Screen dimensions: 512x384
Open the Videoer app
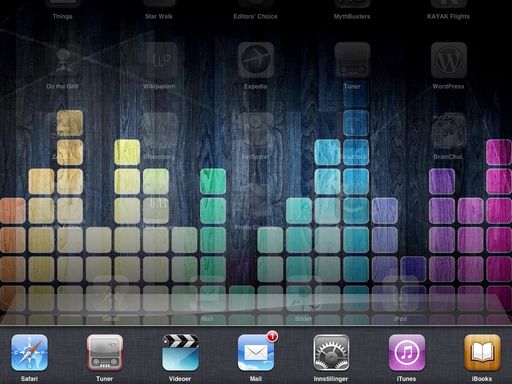click(x=180, y=353)
